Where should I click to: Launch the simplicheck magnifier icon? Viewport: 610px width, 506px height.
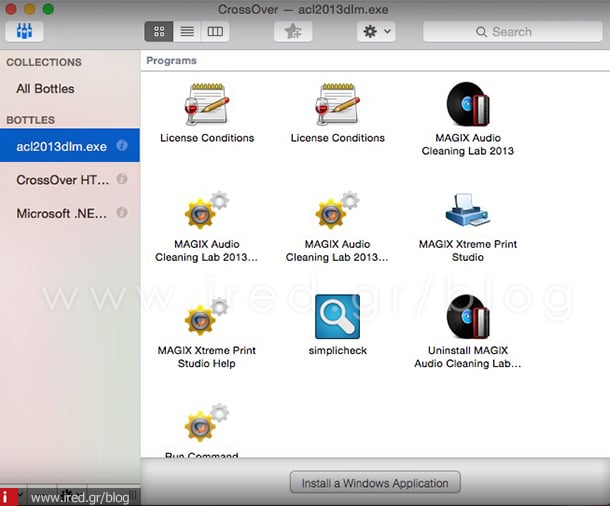337,316
